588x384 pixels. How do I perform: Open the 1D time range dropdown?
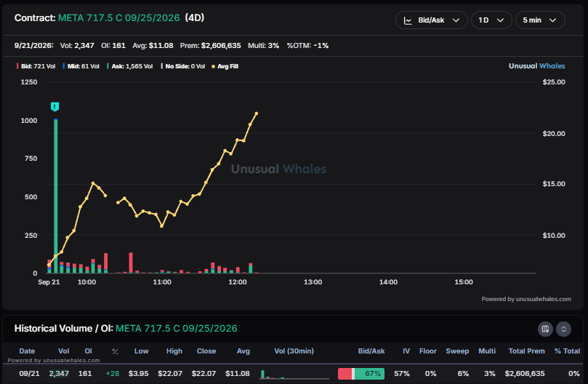(x=491, y=20)
